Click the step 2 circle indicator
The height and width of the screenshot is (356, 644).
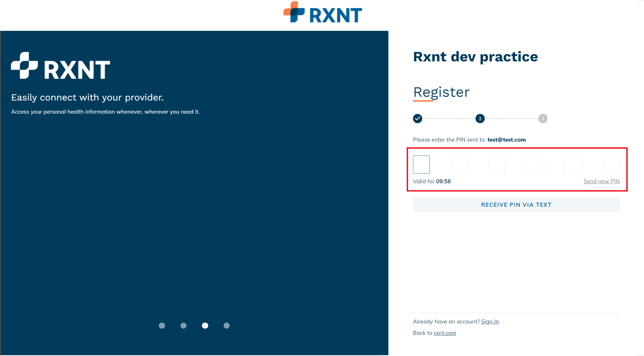480,118
